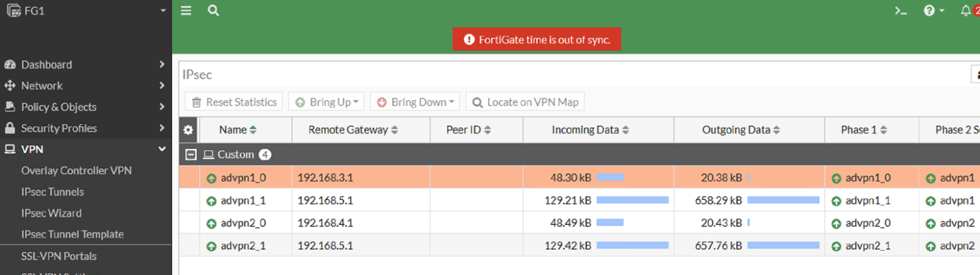Open IPsec Wizard page
The image size is (980, 275).
51,213
